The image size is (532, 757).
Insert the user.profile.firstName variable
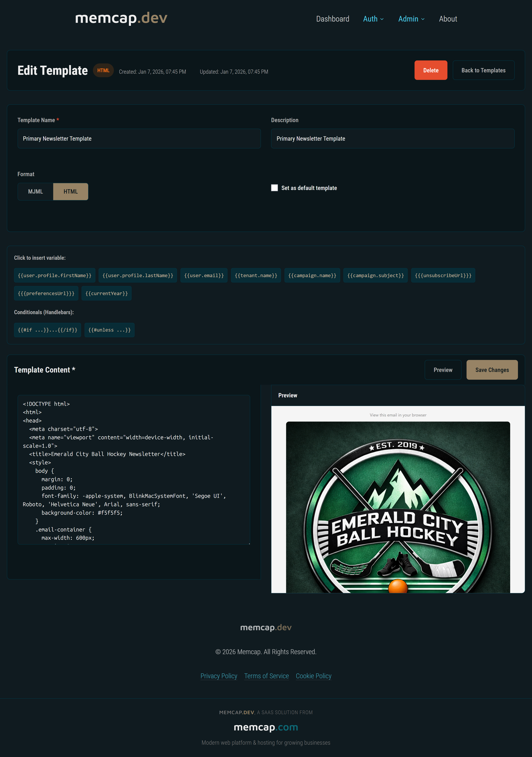[x=55, y=275]
